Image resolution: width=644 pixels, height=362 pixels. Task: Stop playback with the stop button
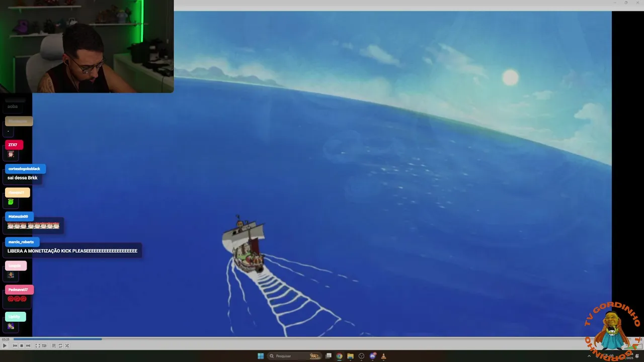click(22, 345)
